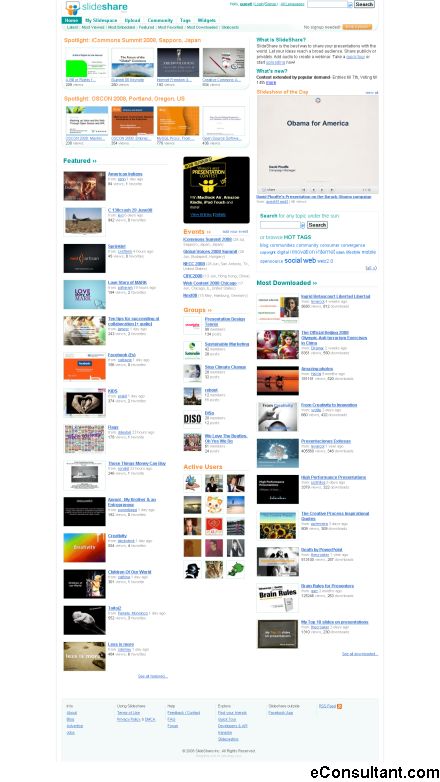The image size is (440, 782).
Task: Open language dropdown beside top search box
Action: 350,4
